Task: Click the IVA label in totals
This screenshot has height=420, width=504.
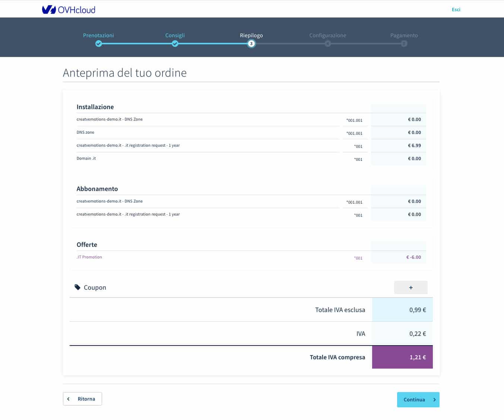Action: pos(361,334)
